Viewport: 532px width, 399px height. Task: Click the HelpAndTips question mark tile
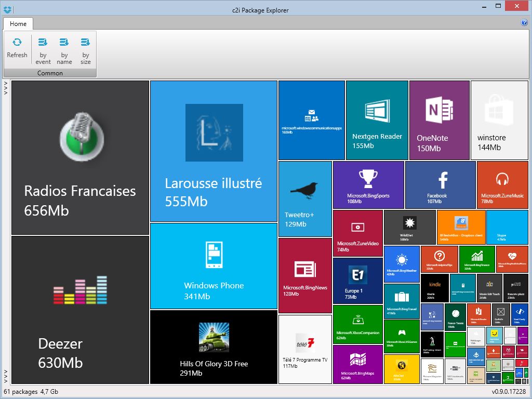(x=440, y=260)
